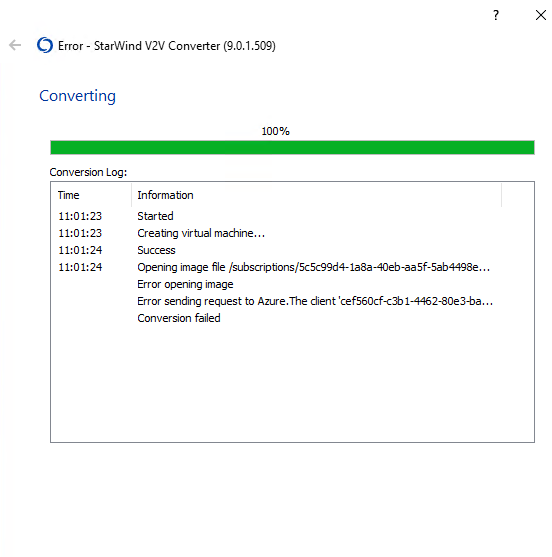552x557 pixels.
Task: Select 'Error sending request to Azure' line
Action: tap(315, 301)
